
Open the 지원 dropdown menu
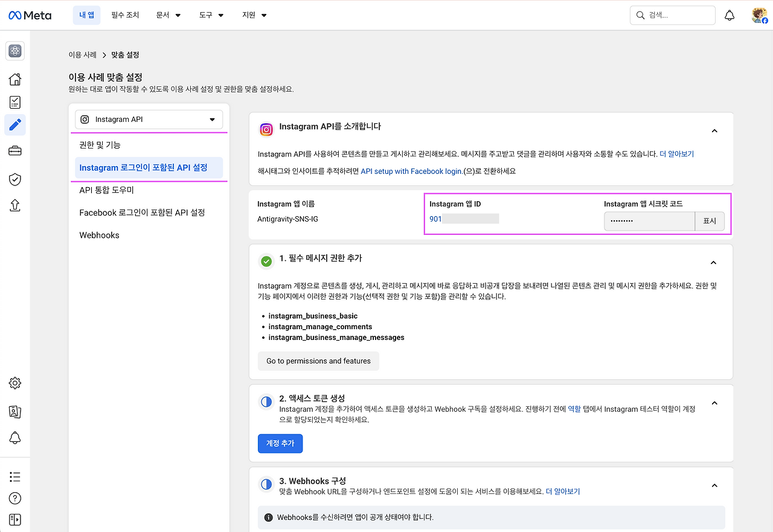pos(254,15)
